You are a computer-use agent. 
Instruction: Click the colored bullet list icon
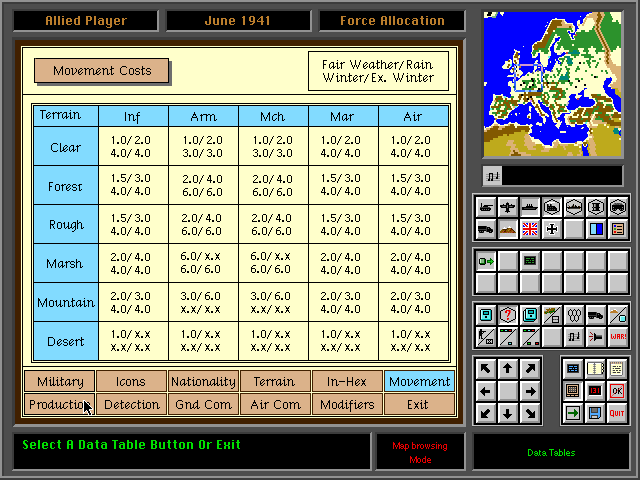click(618, 229)
